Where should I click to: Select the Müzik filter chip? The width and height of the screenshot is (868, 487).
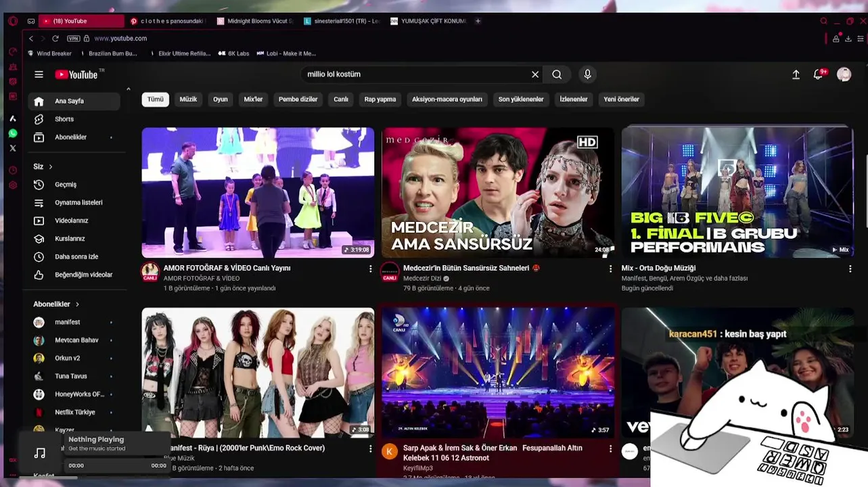click(x=188, y=99)
